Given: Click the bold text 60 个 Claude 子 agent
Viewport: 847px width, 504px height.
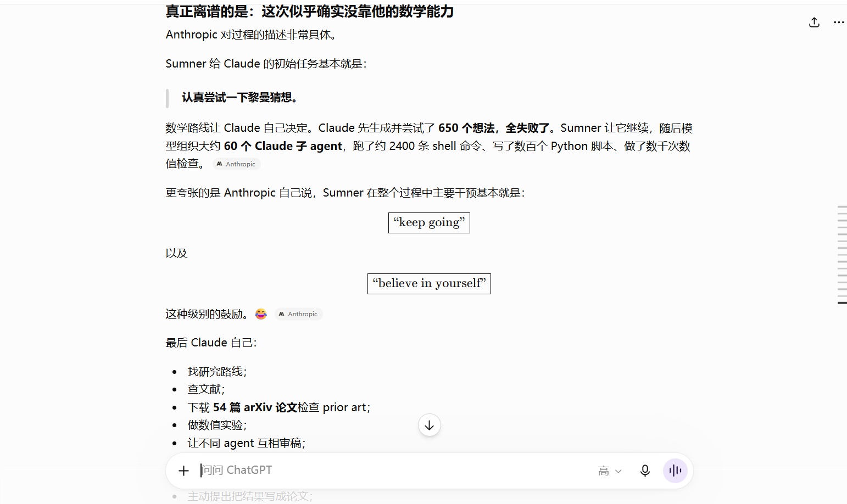Looking at the screenshot, I should pyautogui.click(x=283, y=146).
